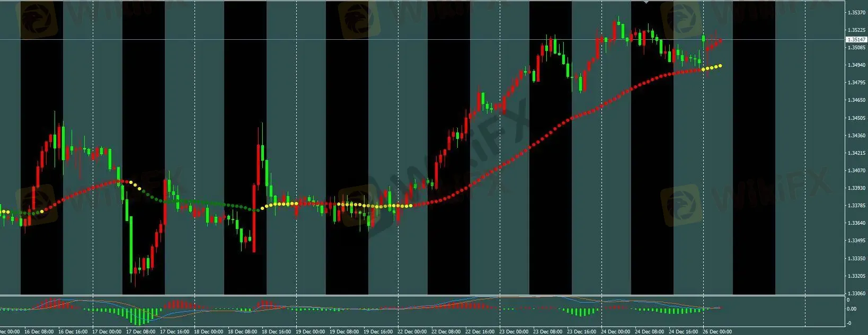This screenshot has width=868, height=335.
Task: Click the 16 Dec 16:00 time label
Action: (x=73, y=332)
